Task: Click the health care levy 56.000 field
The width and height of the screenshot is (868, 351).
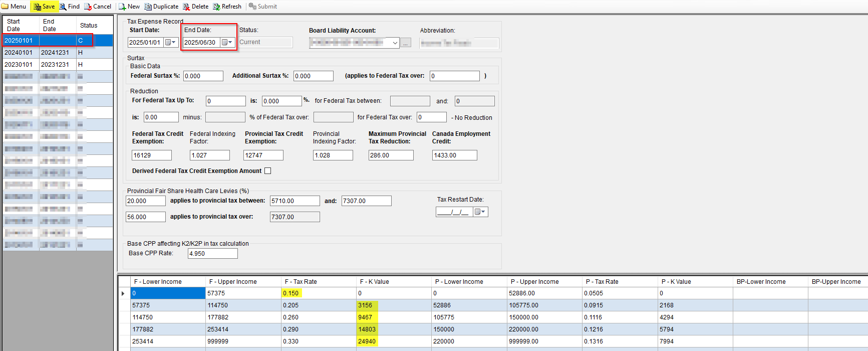Action: point(146,217)
